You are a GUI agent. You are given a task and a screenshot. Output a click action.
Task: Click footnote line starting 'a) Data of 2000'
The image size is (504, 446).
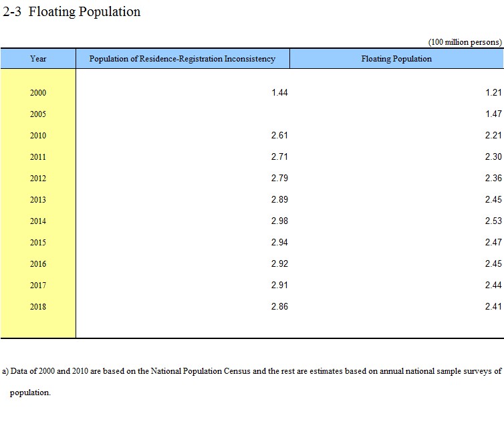point(252,371)
